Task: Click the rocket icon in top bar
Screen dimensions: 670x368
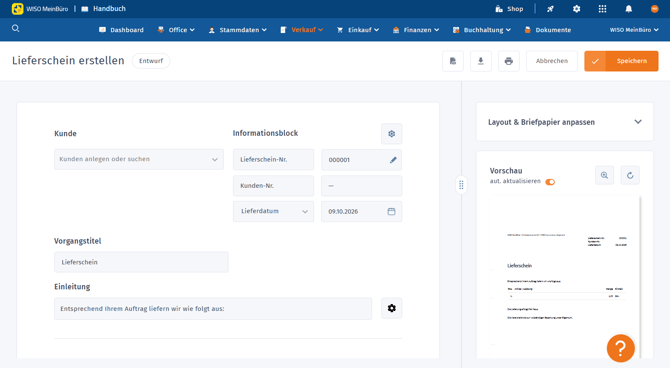Action: point(550,9)
